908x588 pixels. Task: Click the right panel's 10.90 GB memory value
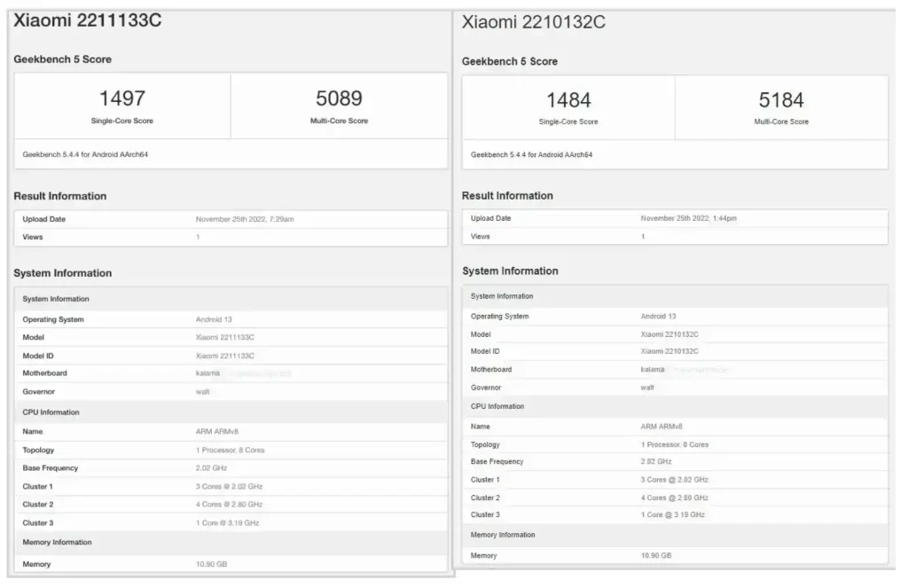(656, 555)
